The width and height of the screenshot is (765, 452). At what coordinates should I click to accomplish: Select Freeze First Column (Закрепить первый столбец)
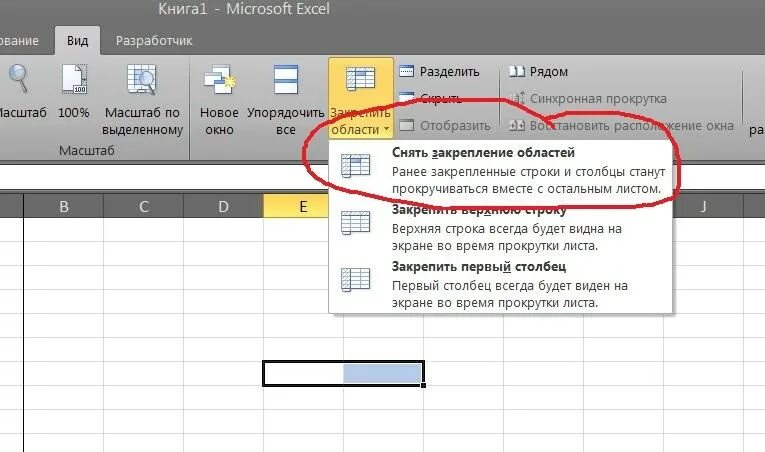pyautogui.click(x=501, y=284)
